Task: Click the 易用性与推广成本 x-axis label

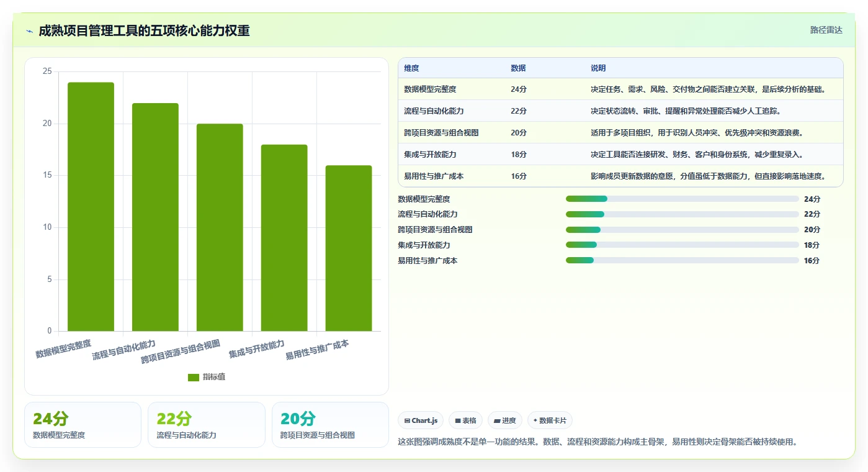Action: tap(317, 350)
